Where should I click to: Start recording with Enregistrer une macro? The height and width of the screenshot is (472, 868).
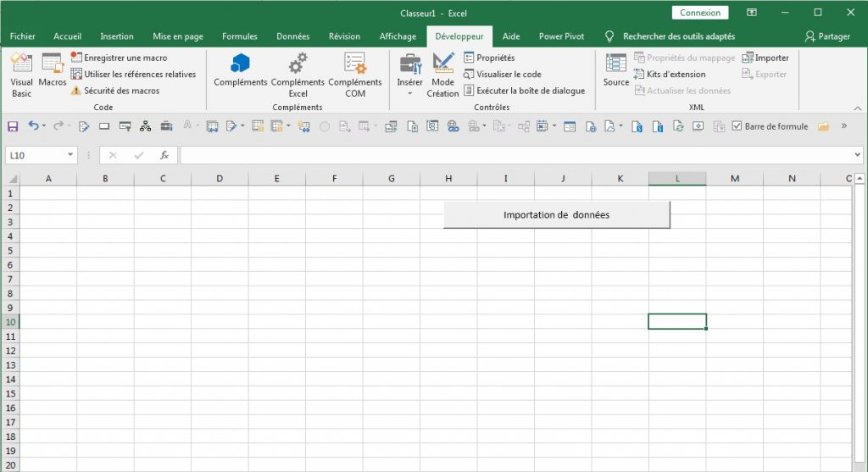click(x=119, y=58)
